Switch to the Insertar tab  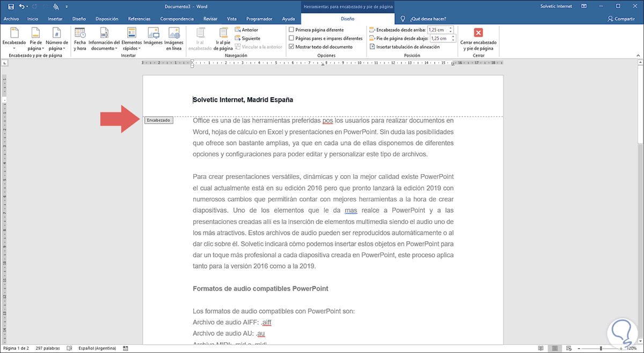tap(55, 18)
